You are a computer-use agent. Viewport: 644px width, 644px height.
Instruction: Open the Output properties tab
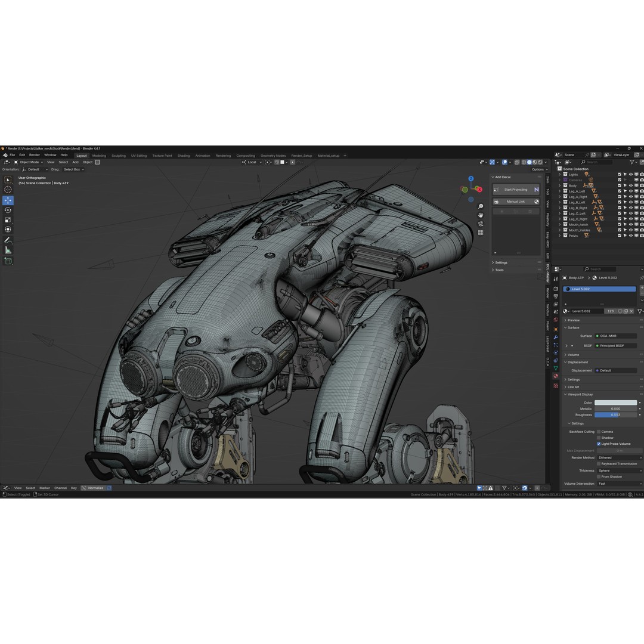point(556,296)
